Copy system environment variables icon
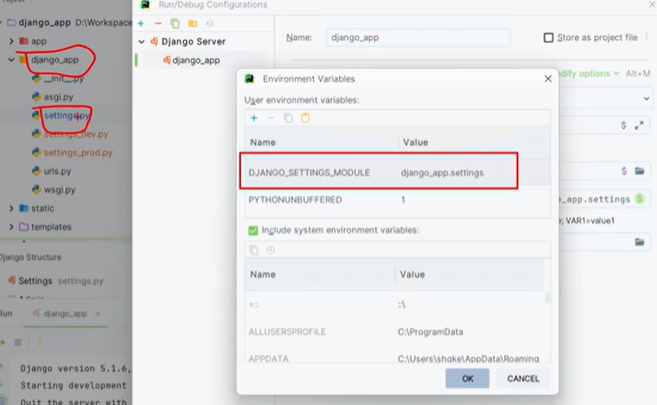657x405 pixels. click(254, 250)
